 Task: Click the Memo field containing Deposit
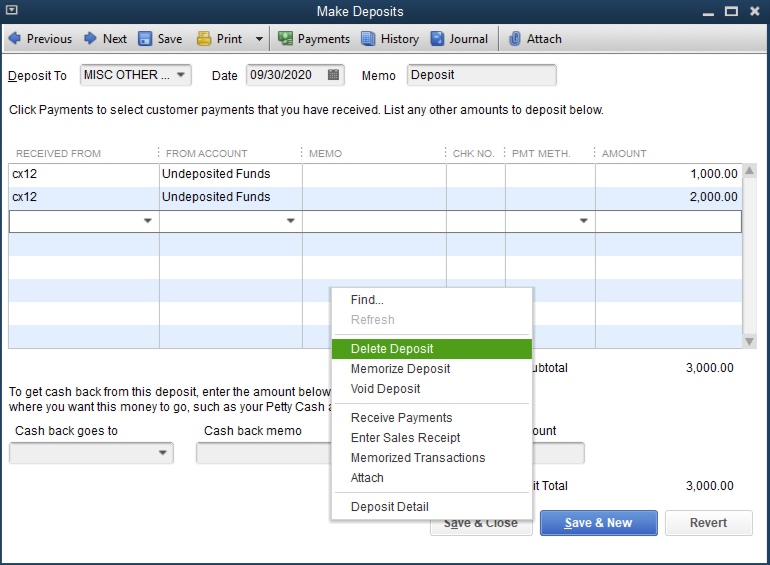481,75
